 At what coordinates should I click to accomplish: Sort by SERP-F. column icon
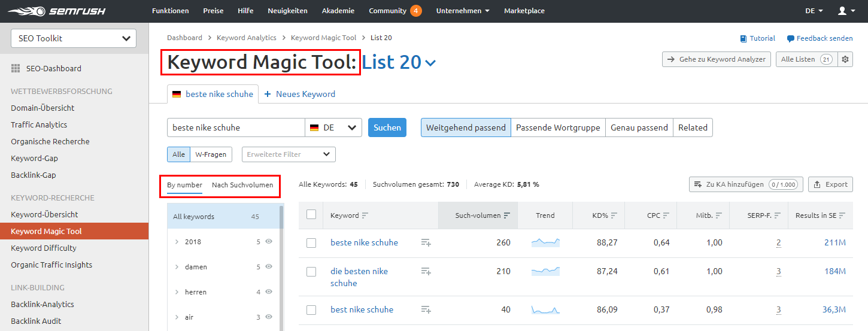[x=777, y=215]
